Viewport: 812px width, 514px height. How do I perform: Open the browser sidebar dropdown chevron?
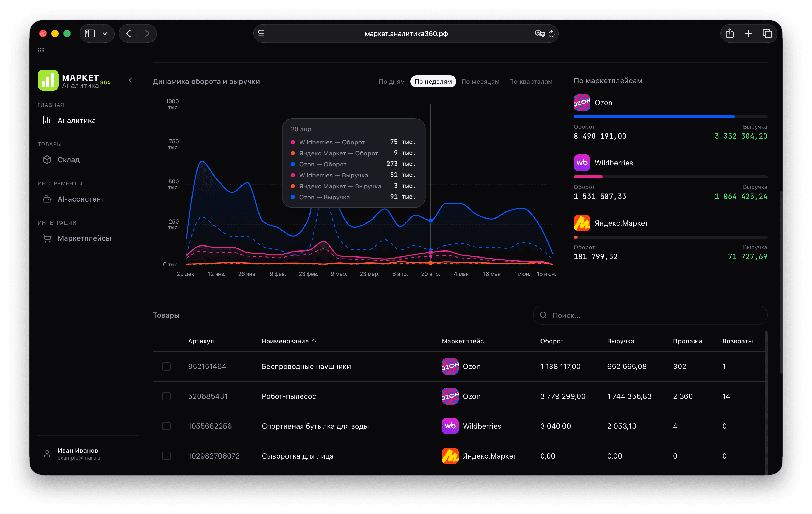tap(105, 34)
